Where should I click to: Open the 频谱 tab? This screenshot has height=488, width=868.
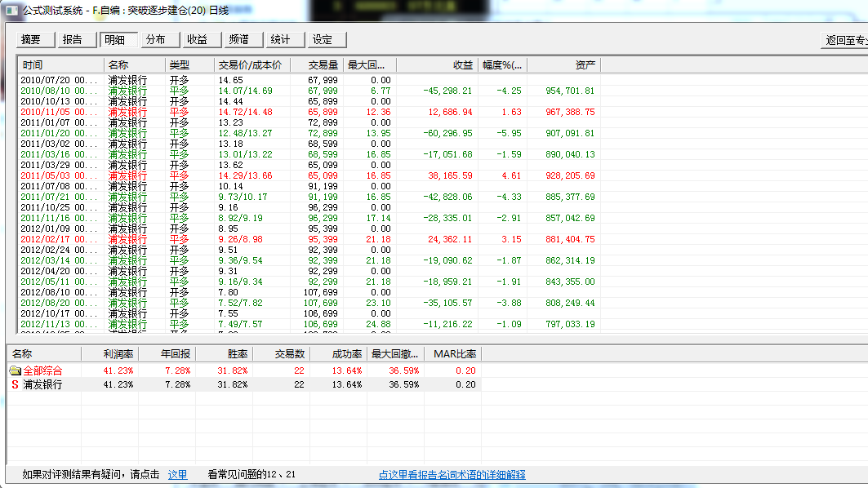coord(243,40)
